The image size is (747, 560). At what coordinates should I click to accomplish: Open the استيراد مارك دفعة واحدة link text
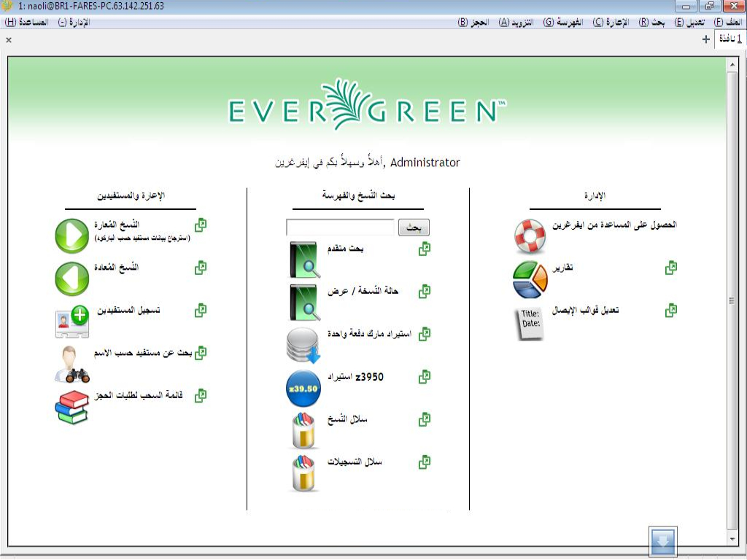tap(369, 334)
